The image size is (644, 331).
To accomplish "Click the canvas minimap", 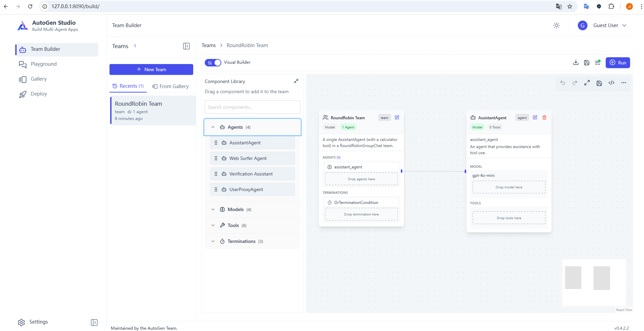I will click(594, 283).
